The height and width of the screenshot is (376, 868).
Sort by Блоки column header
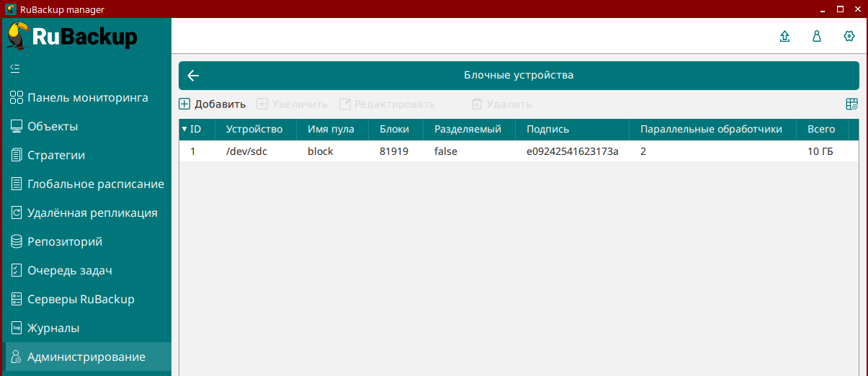point(396,130)
